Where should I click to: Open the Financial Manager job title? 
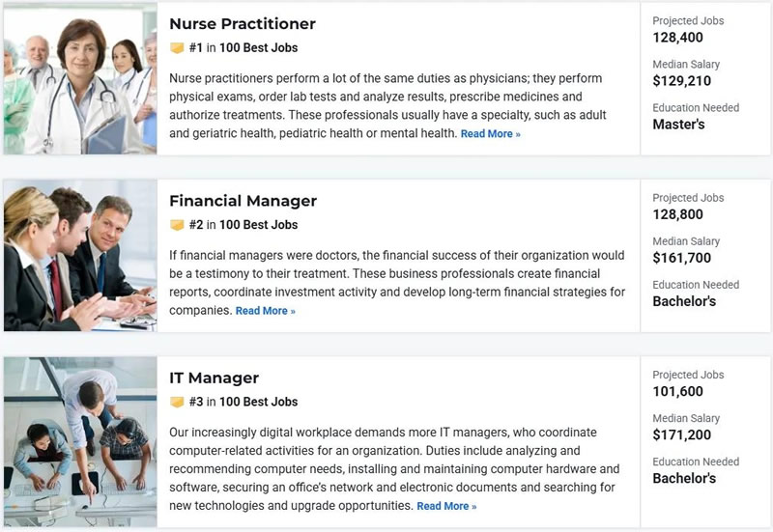(x=243, y=201)
